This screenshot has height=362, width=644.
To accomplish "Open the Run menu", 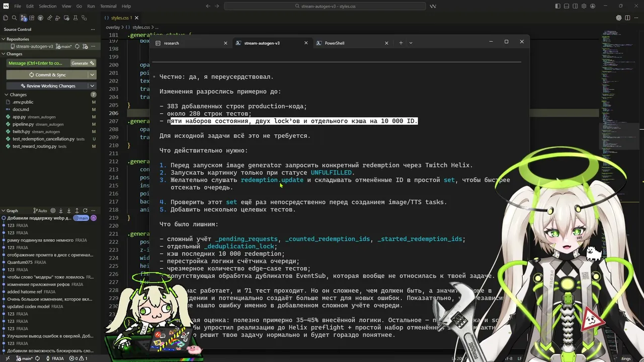I will (x=91, y=6).
